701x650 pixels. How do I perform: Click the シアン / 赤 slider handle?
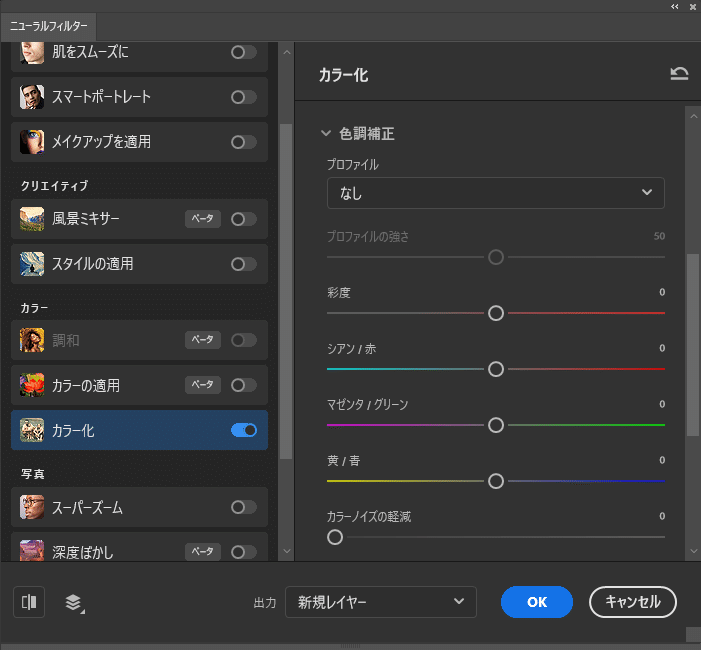coord(496,369)
